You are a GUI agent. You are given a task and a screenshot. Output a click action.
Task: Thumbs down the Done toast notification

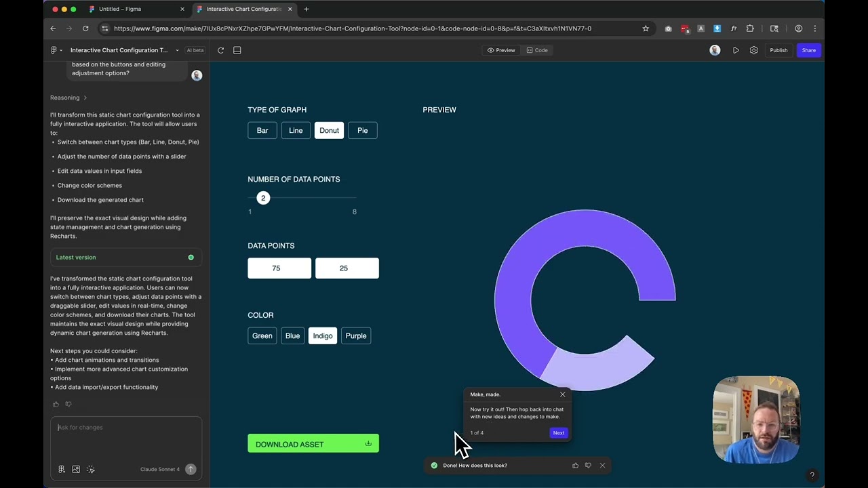pyautogui.click(x=588, y=466)
